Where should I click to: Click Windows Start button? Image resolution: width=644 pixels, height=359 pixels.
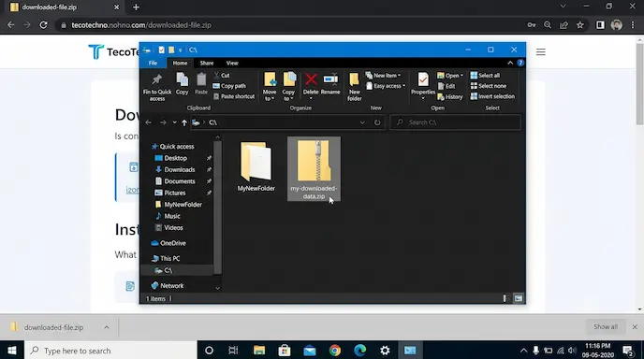tap(12, 351)
